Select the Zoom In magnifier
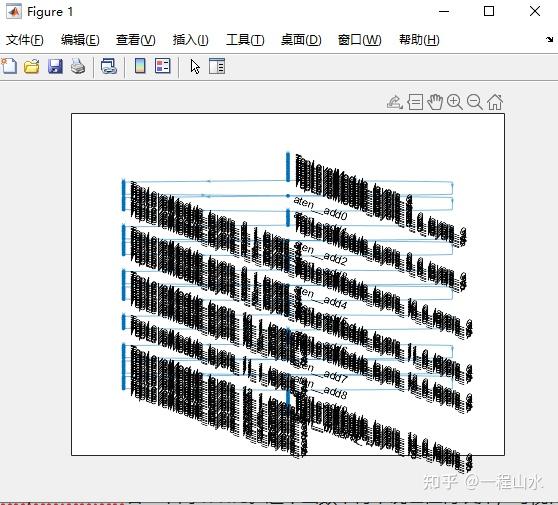Viewport: 558px width, 505px height. pyautogui.click(x=455, y=102)
